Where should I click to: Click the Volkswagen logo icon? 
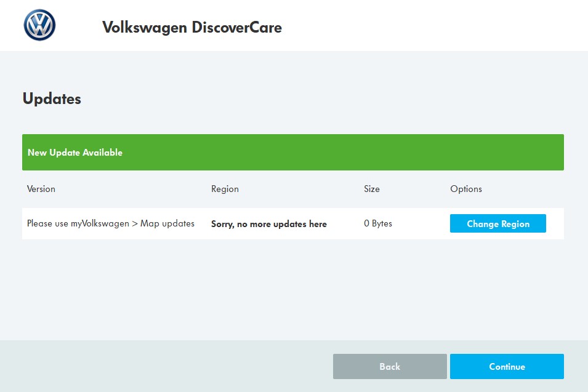point(39,25)
